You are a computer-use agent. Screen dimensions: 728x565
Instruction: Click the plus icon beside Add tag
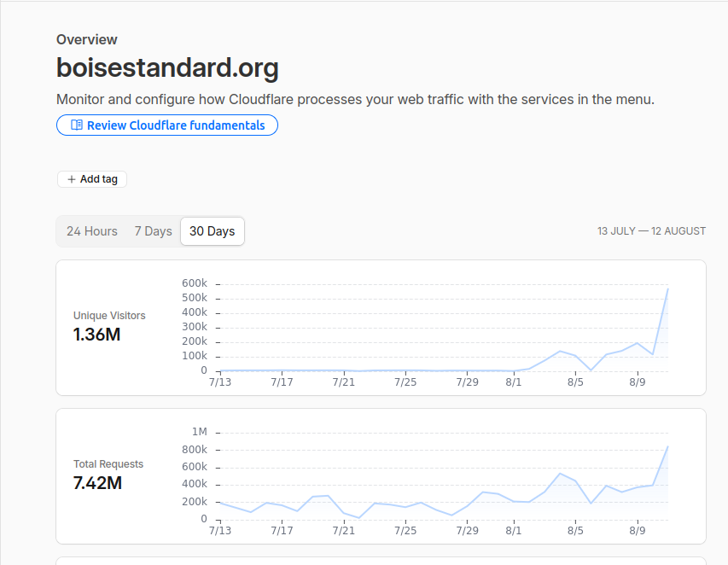click(72, 179)
